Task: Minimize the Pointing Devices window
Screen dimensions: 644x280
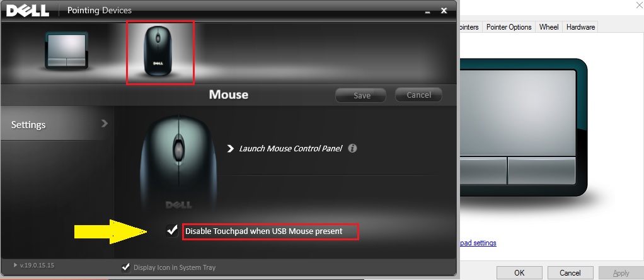Action: [x=428, y=12]
